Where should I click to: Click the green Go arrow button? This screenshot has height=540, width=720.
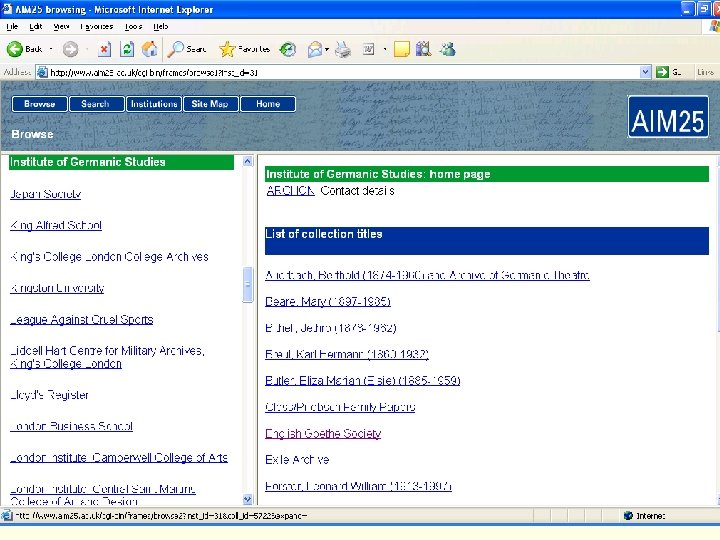click(662, 72)
